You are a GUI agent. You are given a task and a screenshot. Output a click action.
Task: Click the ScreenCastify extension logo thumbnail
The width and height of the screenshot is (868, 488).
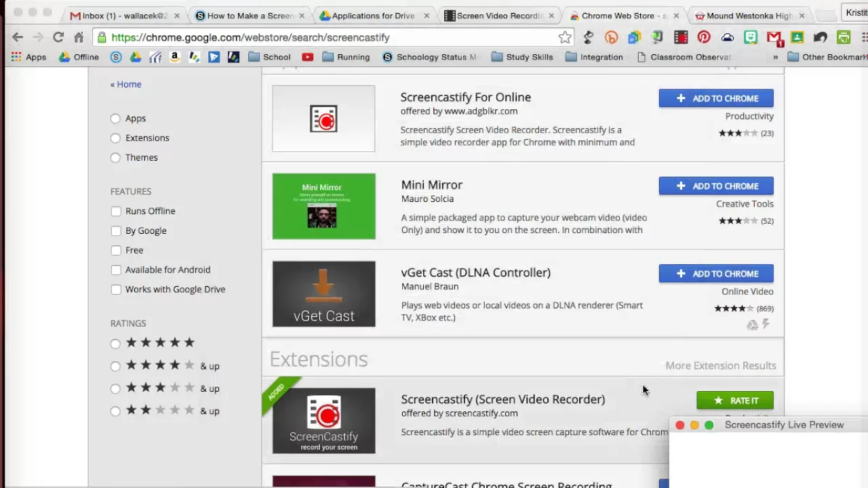point(323,420)
